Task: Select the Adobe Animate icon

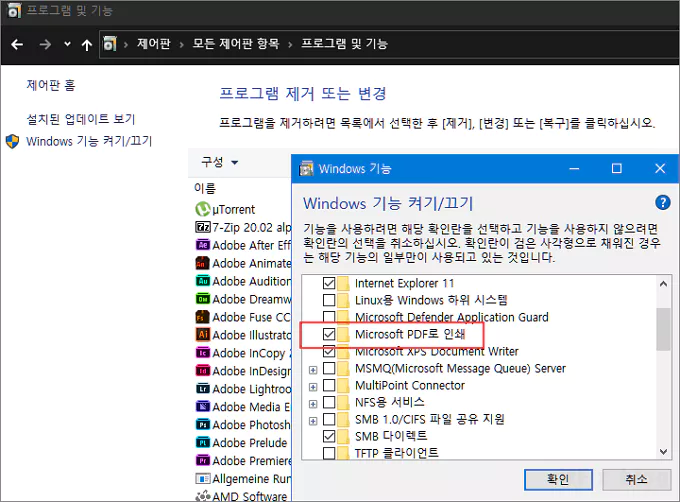Action: click(203, 263)
